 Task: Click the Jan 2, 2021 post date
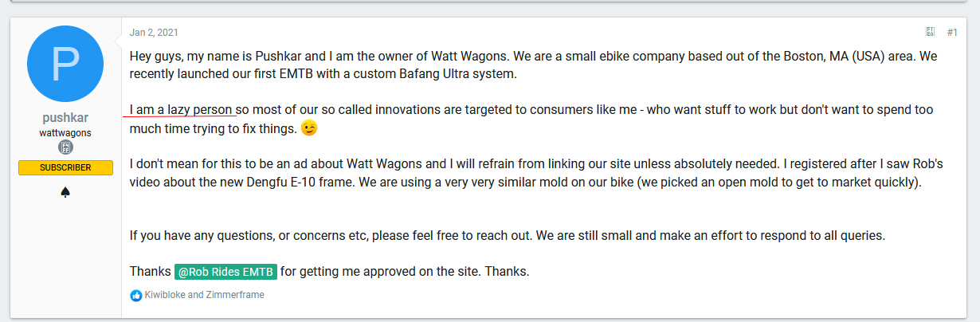click(x=154, y=33)
